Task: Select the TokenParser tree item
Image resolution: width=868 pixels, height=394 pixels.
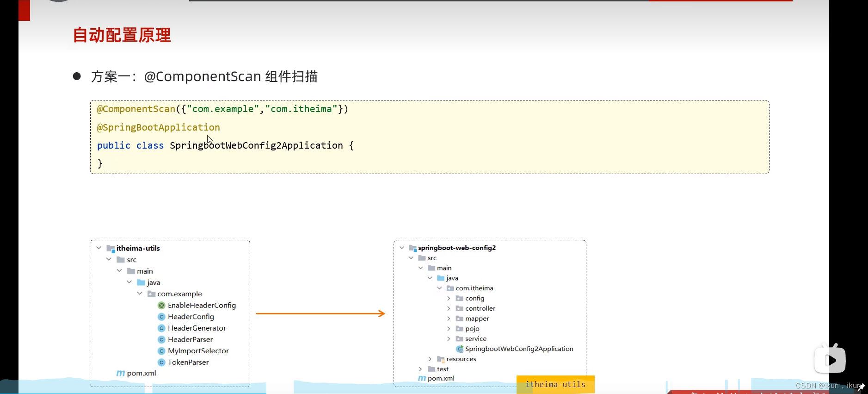Action: pyautogui.click(x=183, y=362)
